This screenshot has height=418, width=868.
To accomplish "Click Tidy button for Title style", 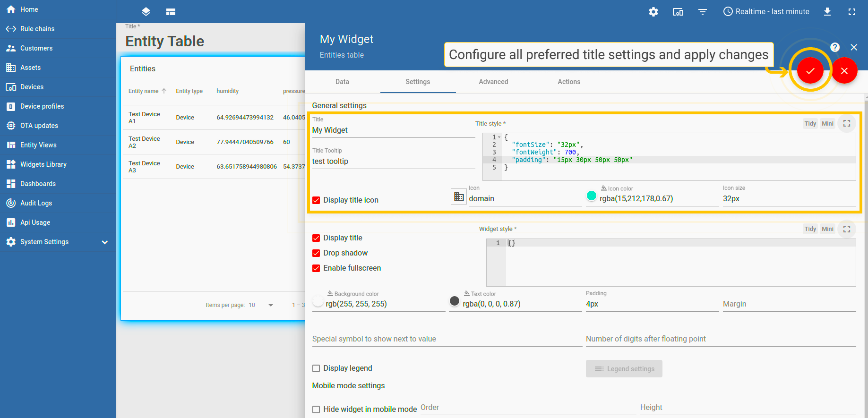I will point(810,124).
